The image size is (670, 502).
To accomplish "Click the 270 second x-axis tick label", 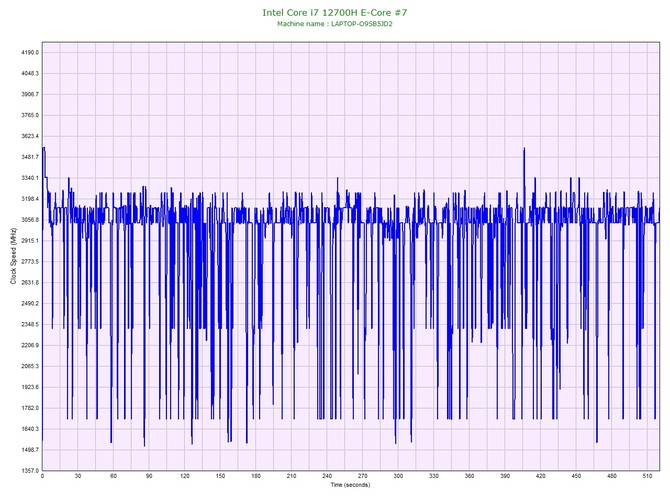I will tap(363, 476).
